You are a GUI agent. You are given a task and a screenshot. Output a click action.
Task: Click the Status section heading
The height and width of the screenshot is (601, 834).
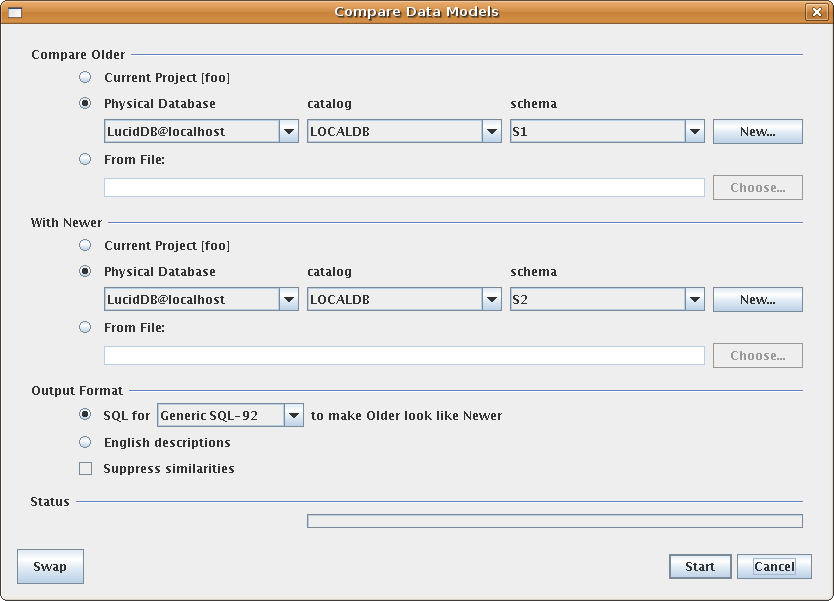(x=50, y=502)
